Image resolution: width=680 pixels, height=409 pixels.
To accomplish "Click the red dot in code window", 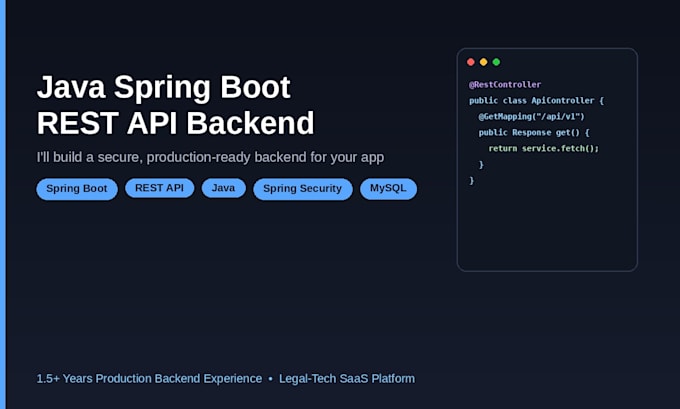I will point(471,62).
